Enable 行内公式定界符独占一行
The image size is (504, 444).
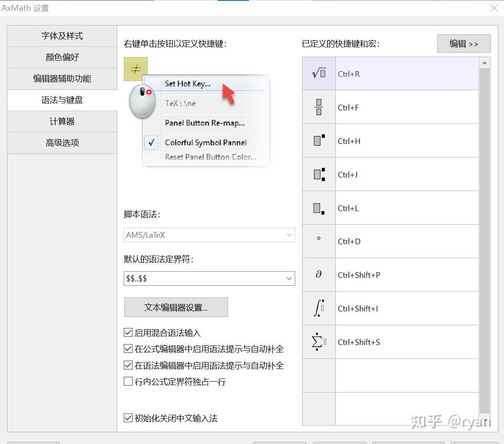pos(128,382)
